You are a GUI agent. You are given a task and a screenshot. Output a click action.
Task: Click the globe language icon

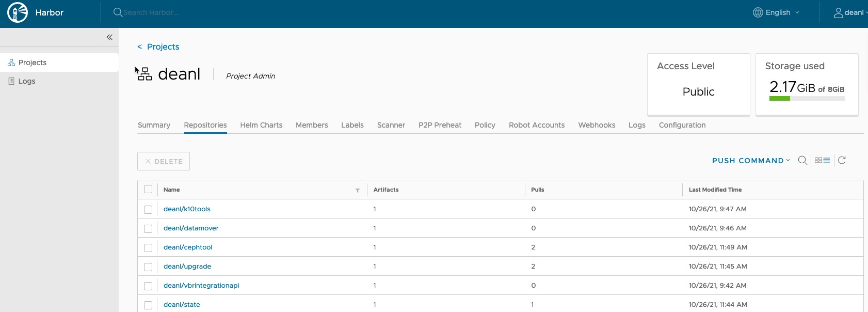(x=758, y=12)
